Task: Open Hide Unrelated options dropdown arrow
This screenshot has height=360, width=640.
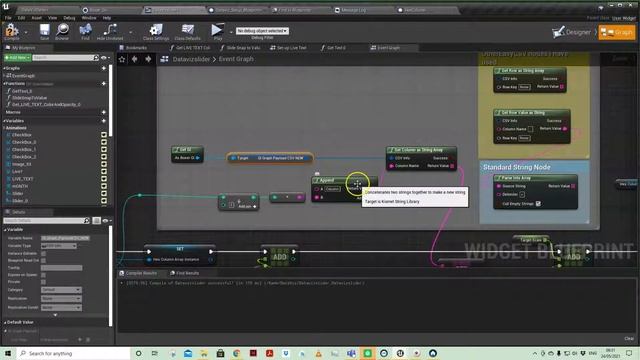Action: [131, 32]
